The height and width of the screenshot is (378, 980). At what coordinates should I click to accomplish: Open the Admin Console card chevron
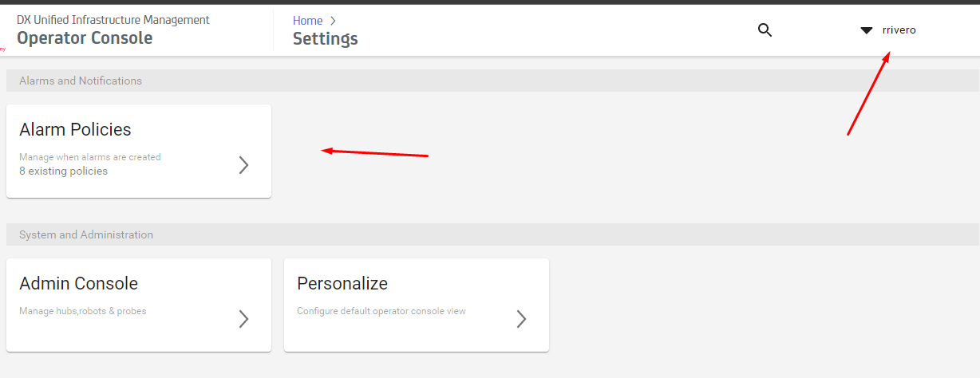244,319
